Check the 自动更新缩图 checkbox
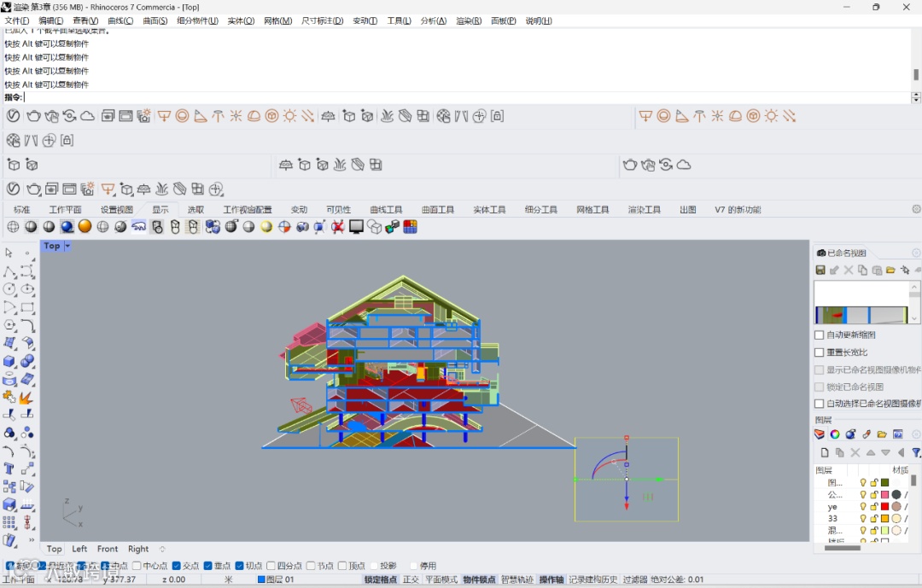922x588 pixels. coord(819,335)
